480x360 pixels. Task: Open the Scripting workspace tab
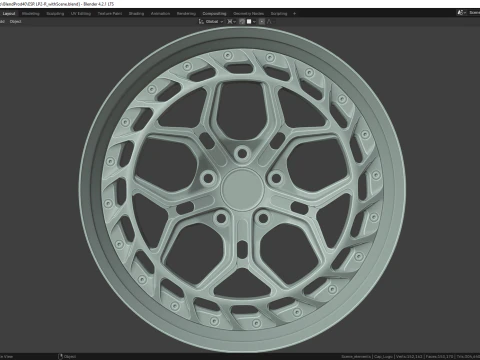coord(279,14)
